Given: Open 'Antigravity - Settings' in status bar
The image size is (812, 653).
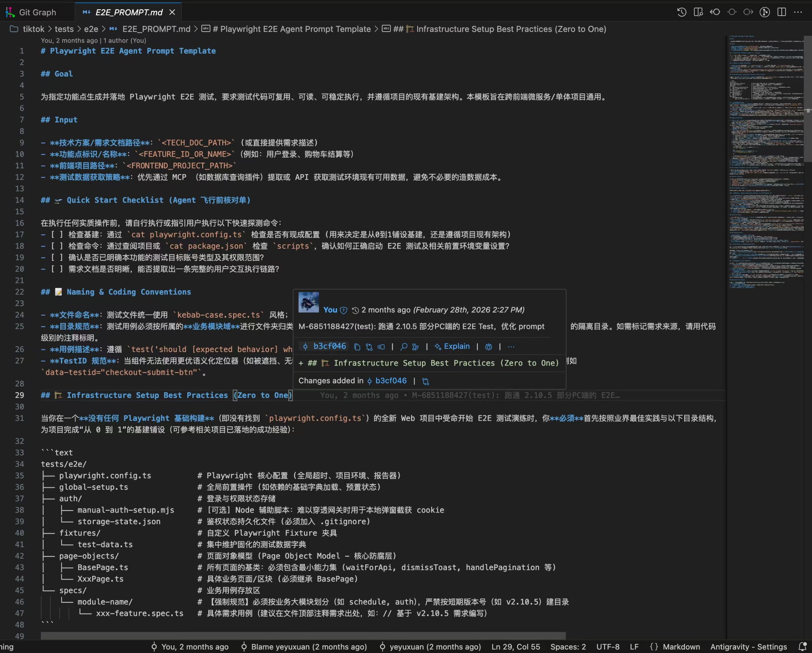Looking at the screenshot, I should click(x=748, y=647).
